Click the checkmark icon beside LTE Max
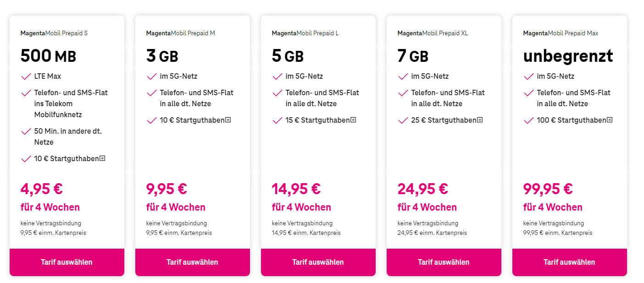This screenshot has height=283, width=644. (26, 76)
